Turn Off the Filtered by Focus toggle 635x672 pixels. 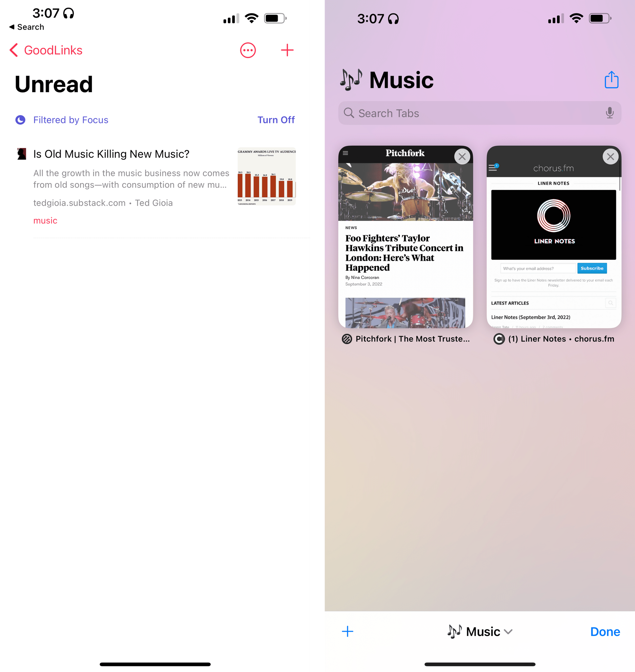[x=276, y=120]
